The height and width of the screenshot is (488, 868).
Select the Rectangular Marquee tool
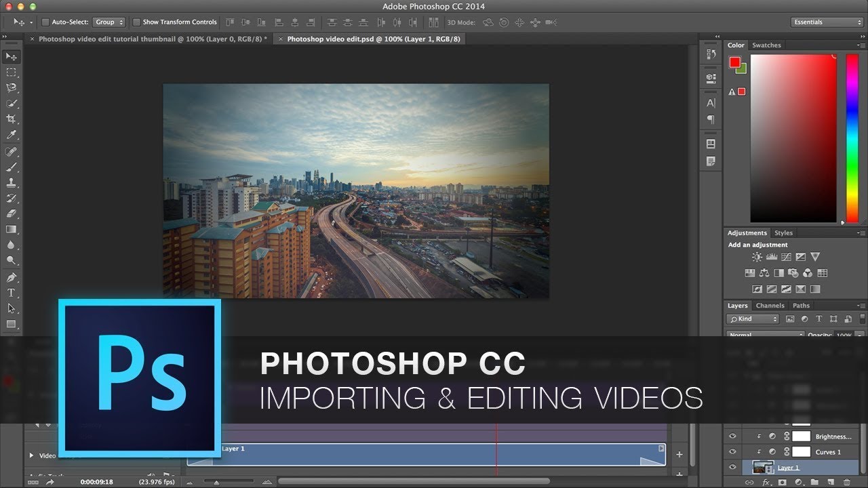12,72
